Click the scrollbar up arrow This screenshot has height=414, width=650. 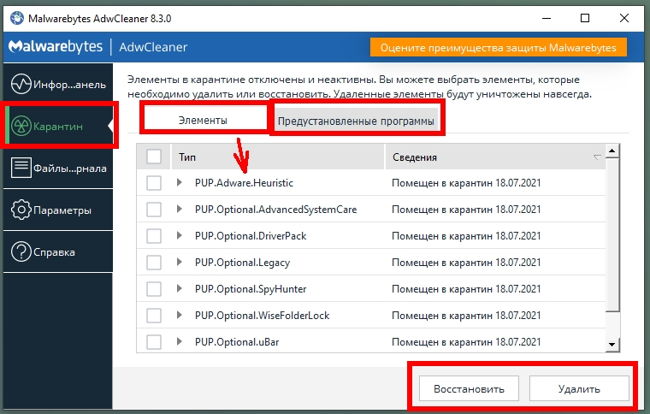(612, 151)
